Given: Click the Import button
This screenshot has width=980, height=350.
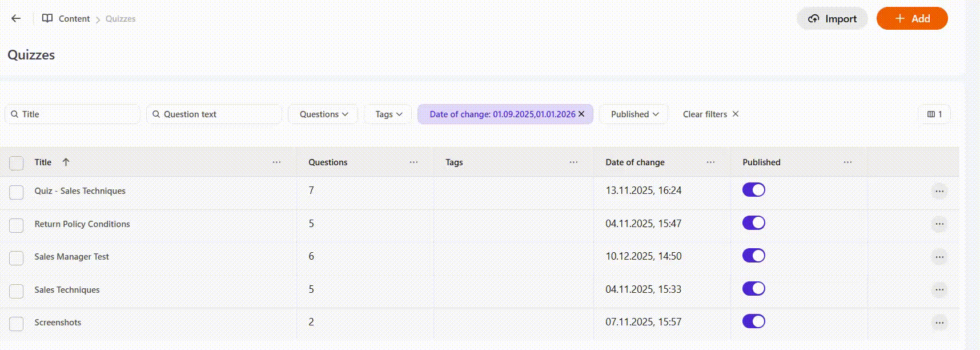Looking at the screenshot, I should [x=832, y=19].
